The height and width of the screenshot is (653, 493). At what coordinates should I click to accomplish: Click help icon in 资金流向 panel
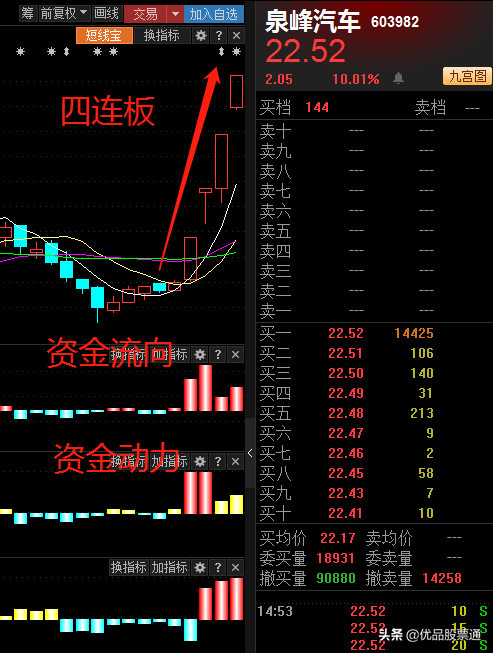tap(218, 354)
